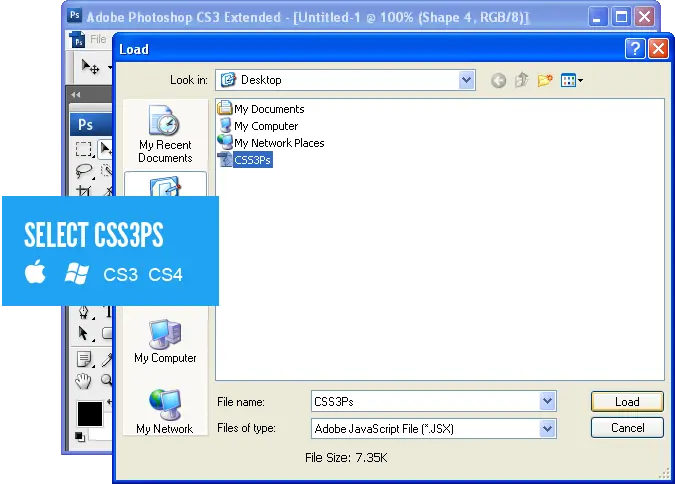The height and width of the screenshot is (484, 675).
Task: Select the Type tool in Photoshop toolbox
Action: (x=108, y=312)
